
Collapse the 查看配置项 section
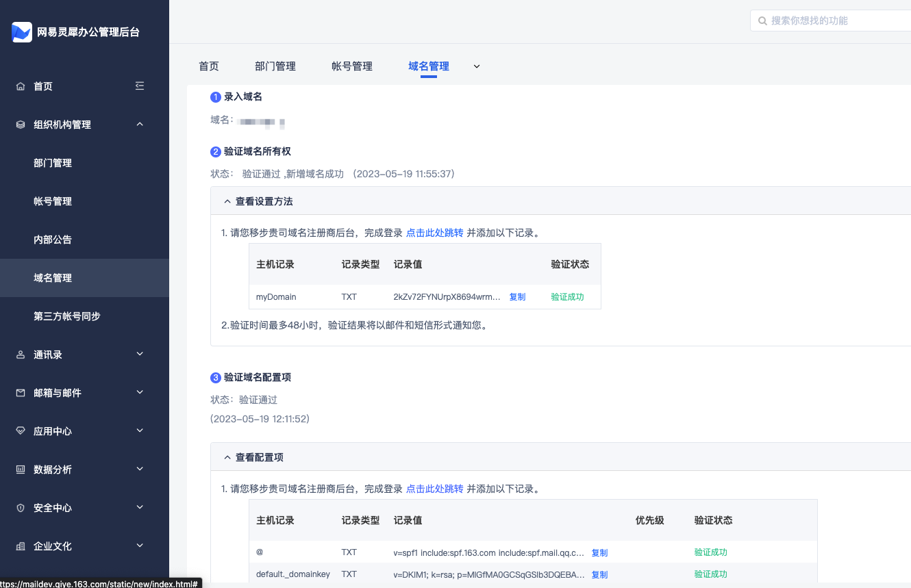227,457
